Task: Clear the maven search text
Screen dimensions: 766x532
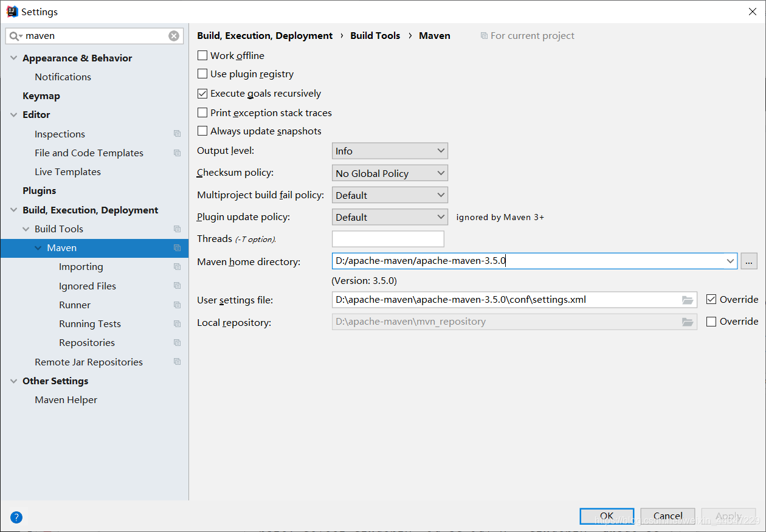Action: pyautogui.click(x=174, y=36)
